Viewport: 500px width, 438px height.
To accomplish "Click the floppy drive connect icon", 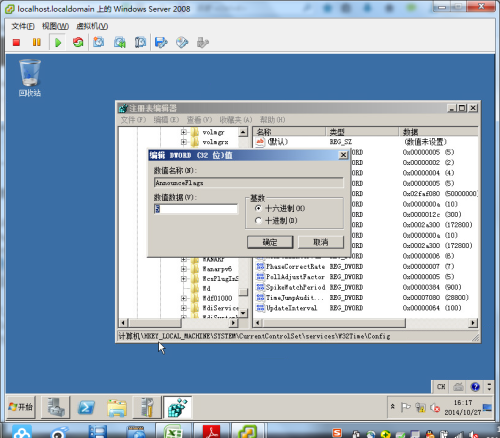I will [161, 42].
